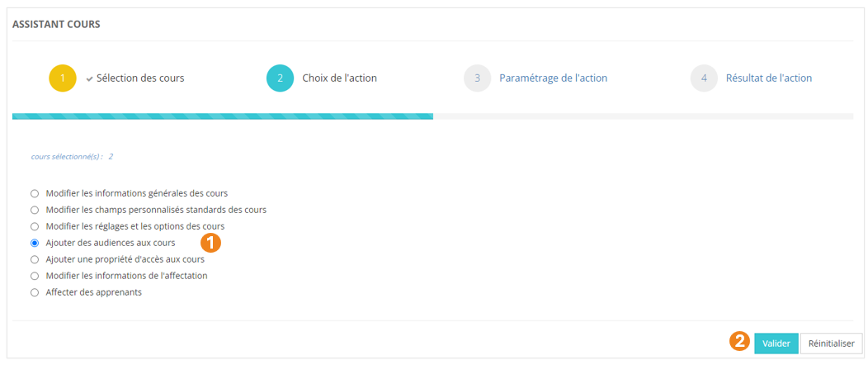Click the orange marker 1 badge
The width and height of the screenshot is (868, 365).
pos(211,242)
